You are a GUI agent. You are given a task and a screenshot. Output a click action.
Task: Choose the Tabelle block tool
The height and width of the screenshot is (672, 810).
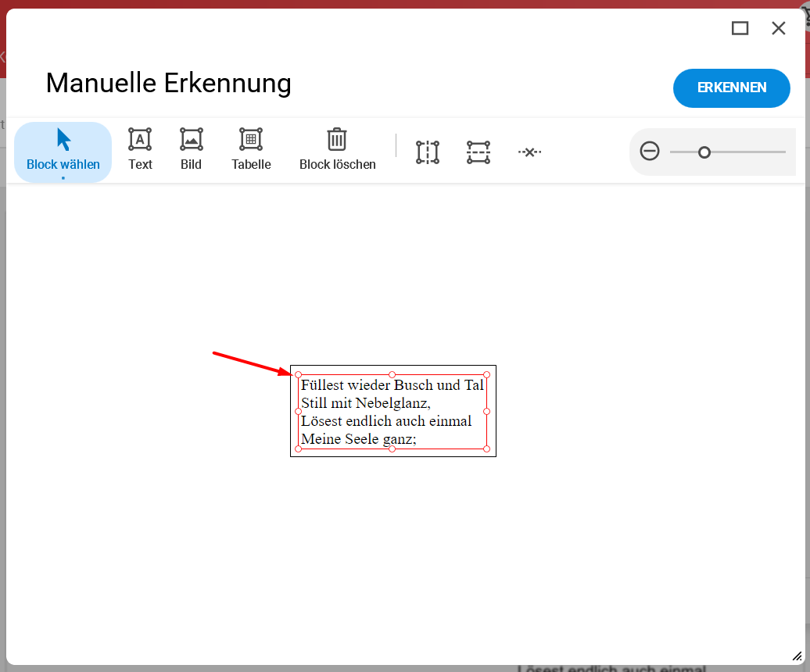pyautogui.click(x=251, y=150)
